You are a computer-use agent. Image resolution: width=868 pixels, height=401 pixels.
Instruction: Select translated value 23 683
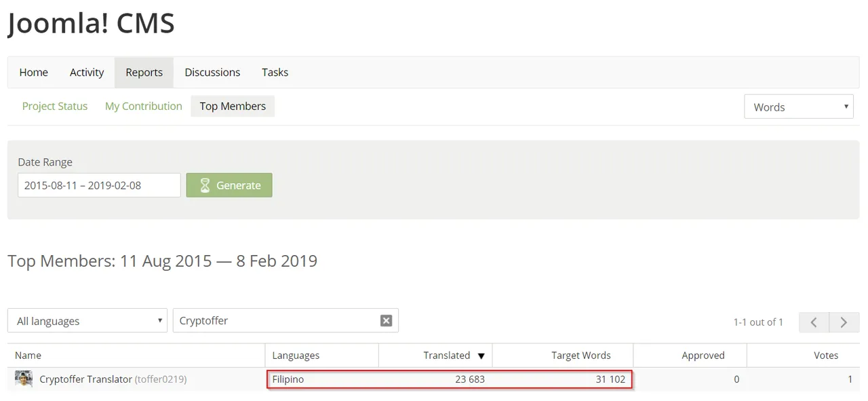pyautogui.click(x=470, y=379)
